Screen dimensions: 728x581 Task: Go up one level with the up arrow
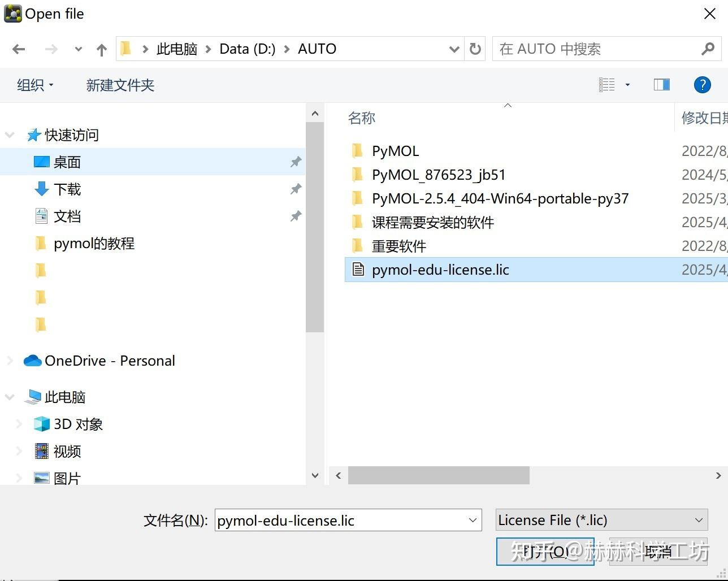click(x=101, y=49)
